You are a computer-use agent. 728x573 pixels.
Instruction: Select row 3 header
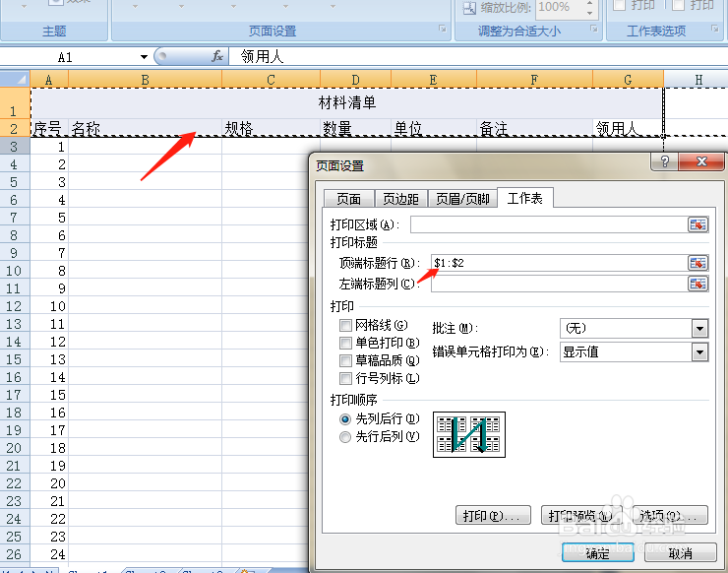15,147
